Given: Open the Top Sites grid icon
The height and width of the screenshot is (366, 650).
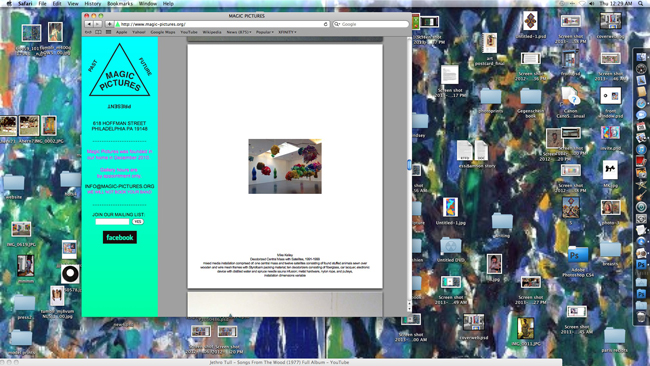Looking at the screenshot, I should [108, 32].
